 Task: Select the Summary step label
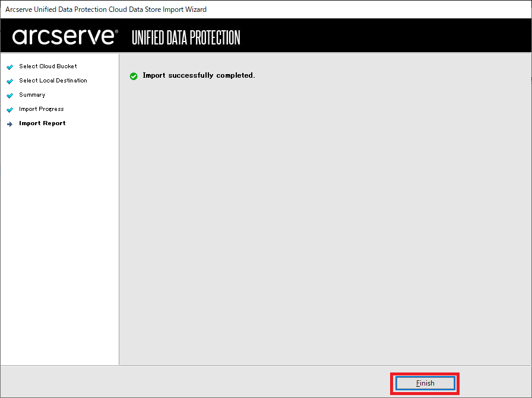pyautogui.click(x=32, y=94)
